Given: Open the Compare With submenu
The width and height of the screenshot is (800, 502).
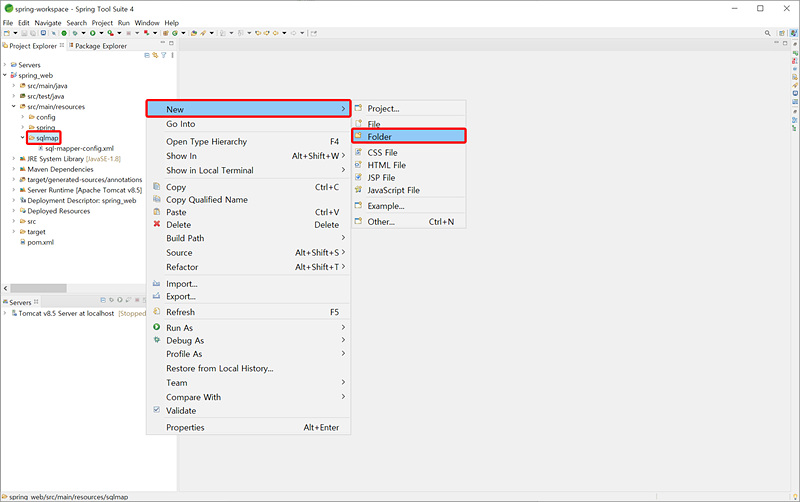Looking at the screenshot, I should (x=248, y=396).
